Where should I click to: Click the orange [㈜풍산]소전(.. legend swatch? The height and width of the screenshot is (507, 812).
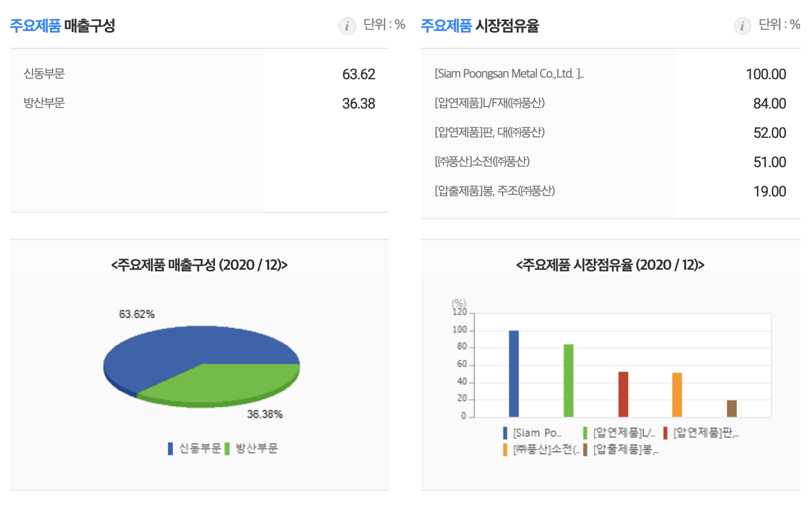click(x=505, y=449)
